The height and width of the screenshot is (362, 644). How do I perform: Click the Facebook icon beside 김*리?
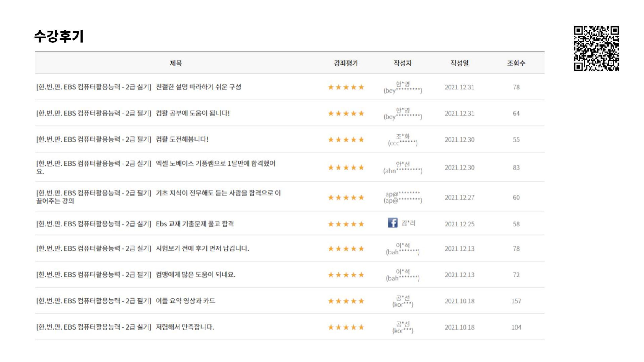click(x=392, y=223)
